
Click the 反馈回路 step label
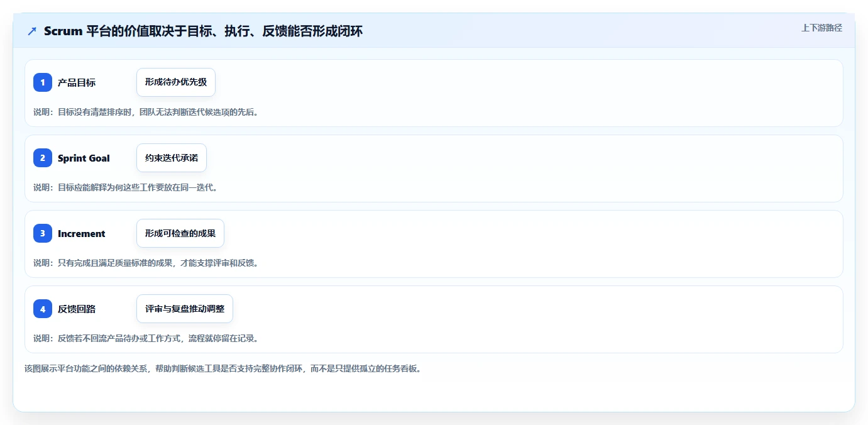click(77, 309)
